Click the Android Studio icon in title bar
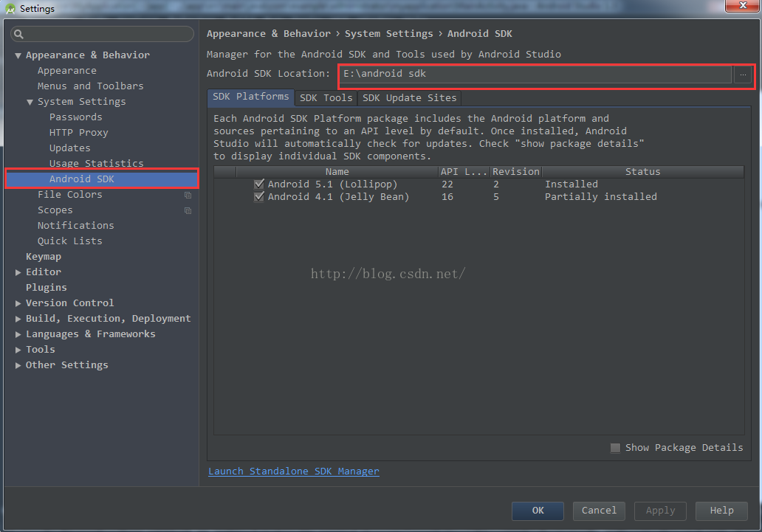The height and width of the screenshot is (532, 762). (10, 9)
